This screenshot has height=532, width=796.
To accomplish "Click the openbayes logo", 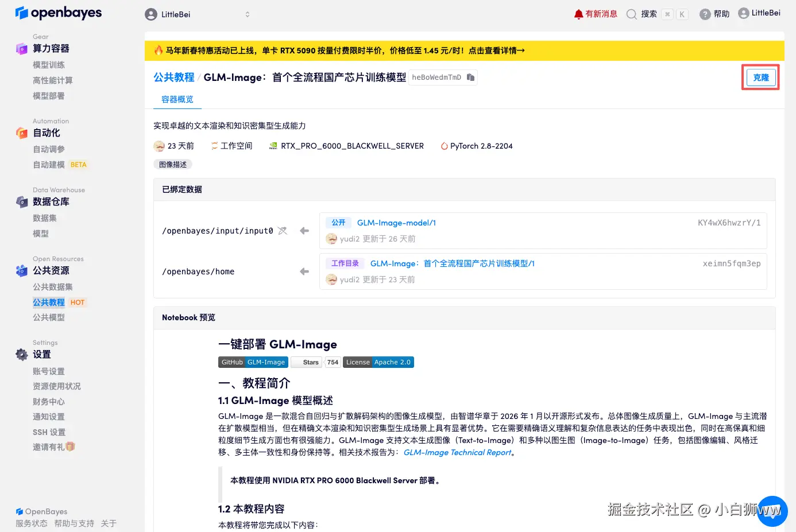I will coord(59,13).
